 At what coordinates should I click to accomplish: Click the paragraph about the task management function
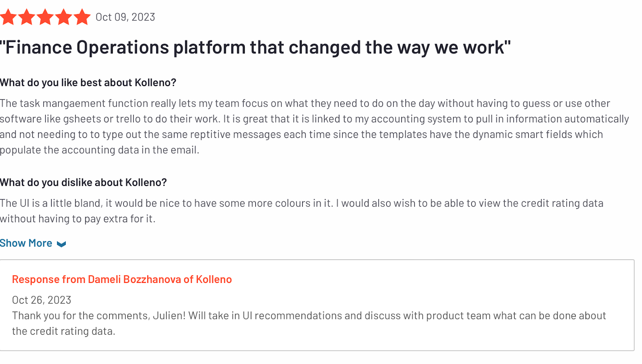(x=315, y=126)
